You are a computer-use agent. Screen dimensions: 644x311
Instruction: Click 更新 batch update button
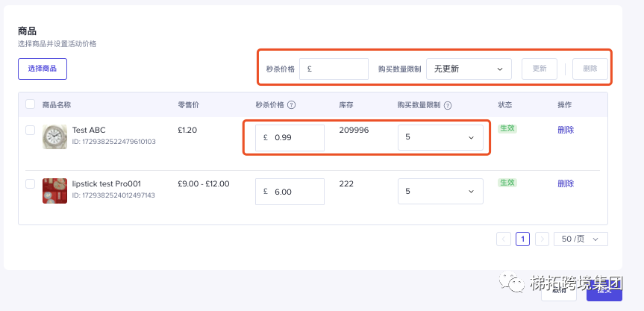click(539, 69)
